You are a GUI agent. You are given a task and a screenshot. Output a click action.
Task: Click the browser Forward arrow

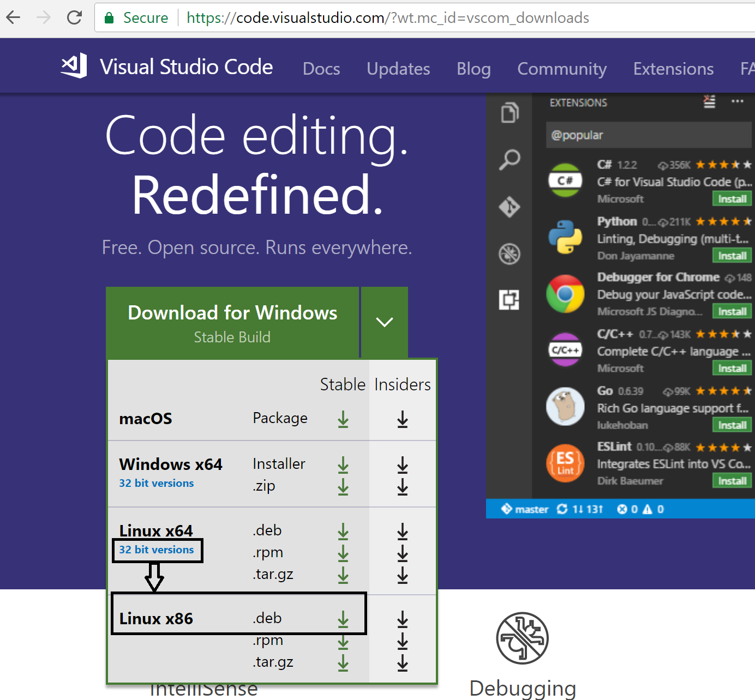[44, 17]
